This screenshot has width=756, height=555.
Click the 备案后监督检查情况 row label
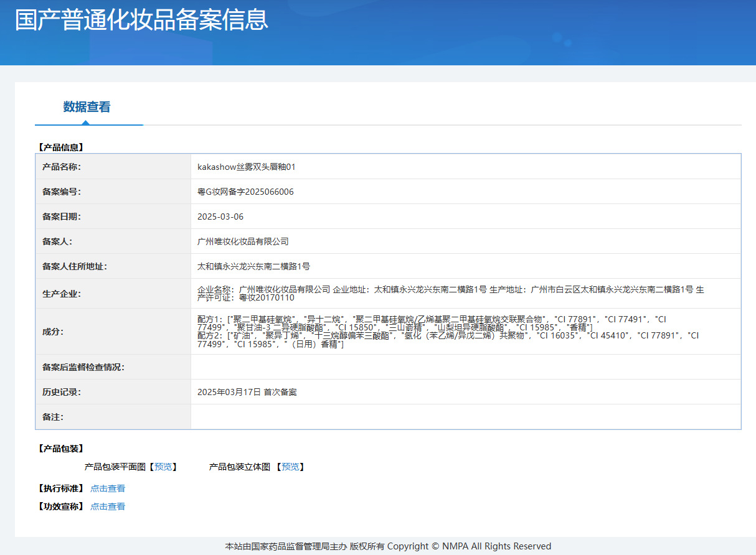[x=83, y=367]
